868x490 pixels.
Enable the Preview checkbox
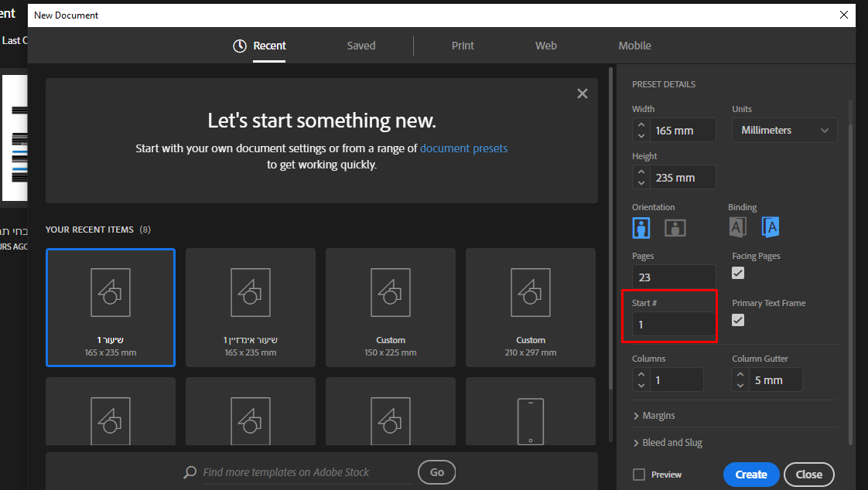[x=639, y=475]
